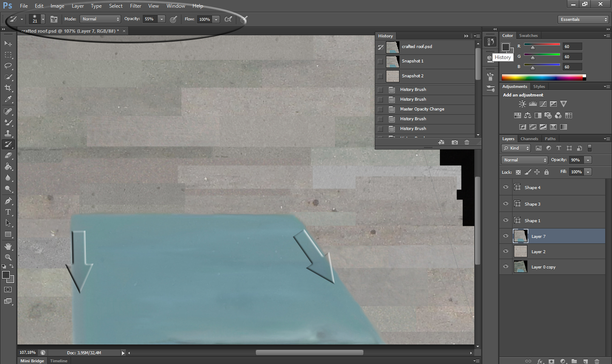
Task: Select the Horizontal Type tool
Action: coord(8,212)
